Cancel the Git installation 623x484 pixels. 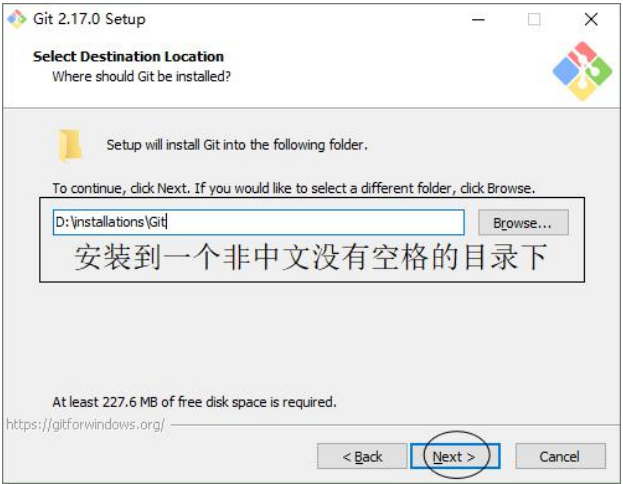coord(560,456)
